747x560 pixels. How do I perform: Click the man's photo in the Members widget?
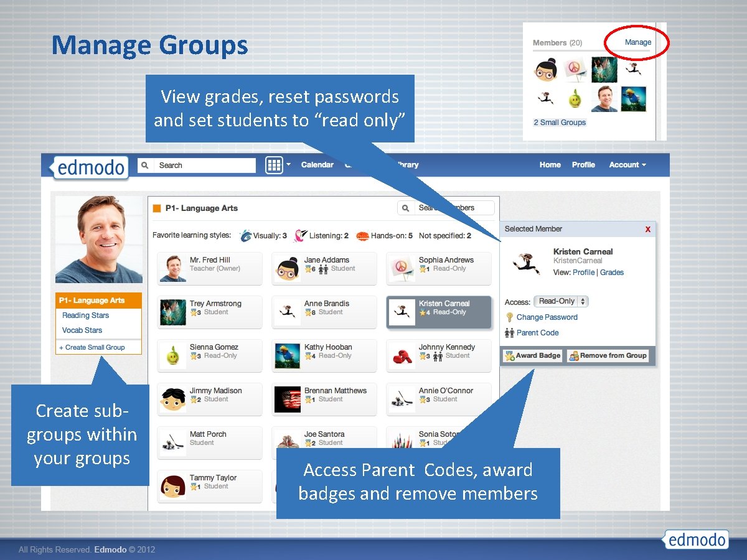(604, 99)
